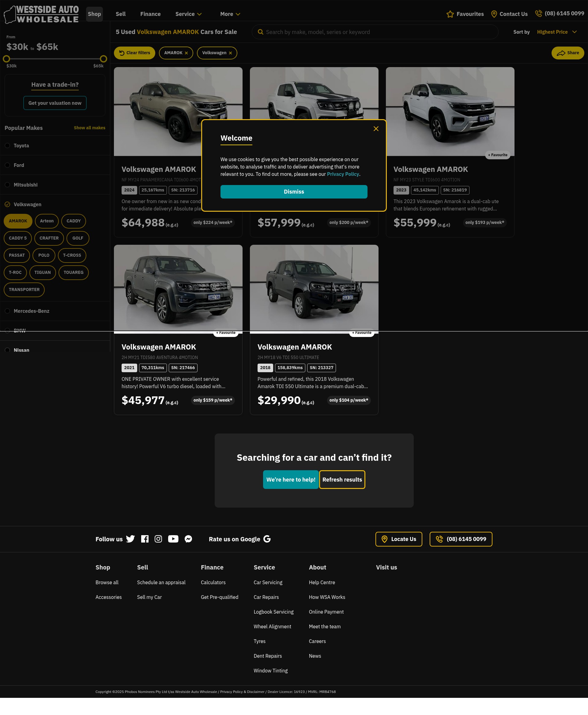Click the Westside Auto Wholesale logo
This screenshot has height=715, width=588.
tap(41, 14)
